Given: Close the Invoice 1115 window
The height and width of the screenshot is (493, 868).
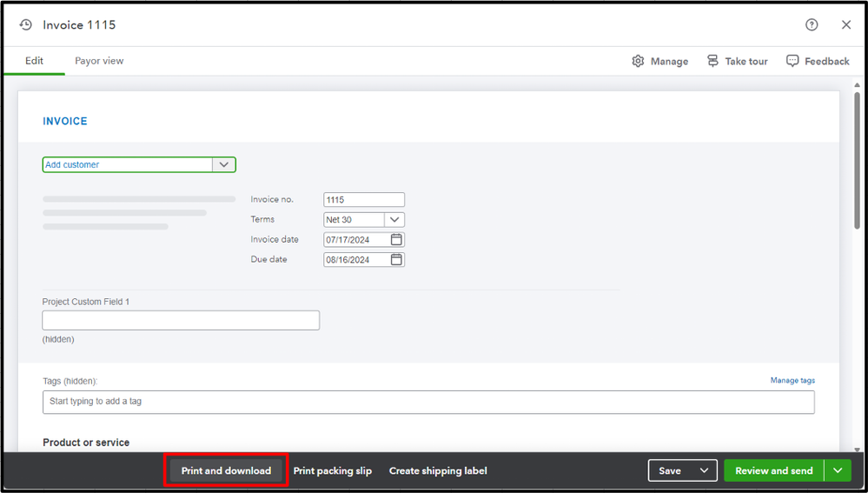Looking at the screenshot, I should click(x=846, y=25).
